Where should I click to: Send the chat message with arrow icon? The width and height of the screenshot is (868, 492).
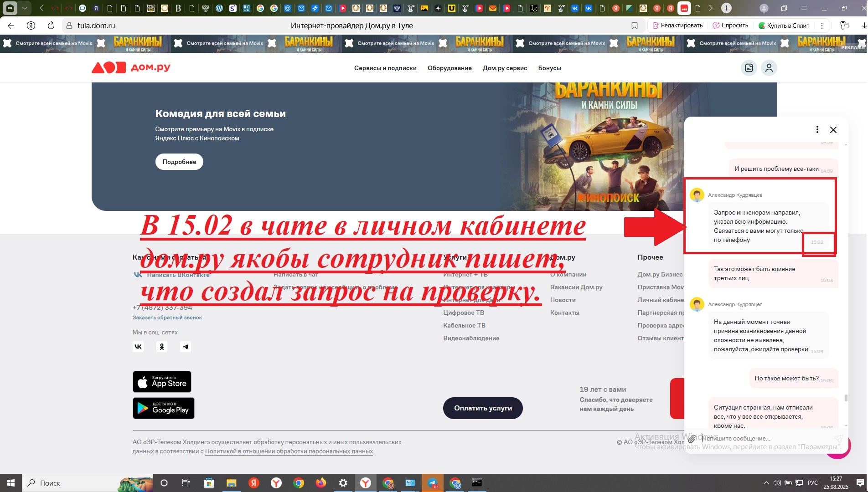point(838,439)
